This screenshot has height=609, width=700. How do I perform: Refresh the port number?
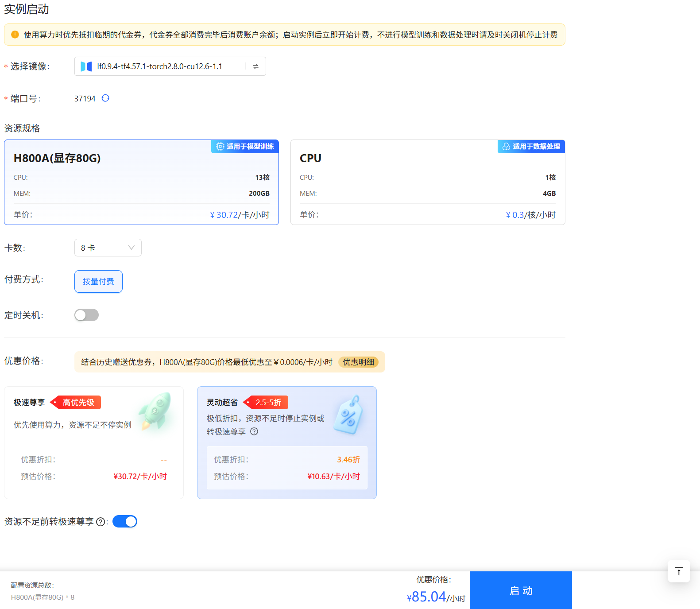coord(105,98)
